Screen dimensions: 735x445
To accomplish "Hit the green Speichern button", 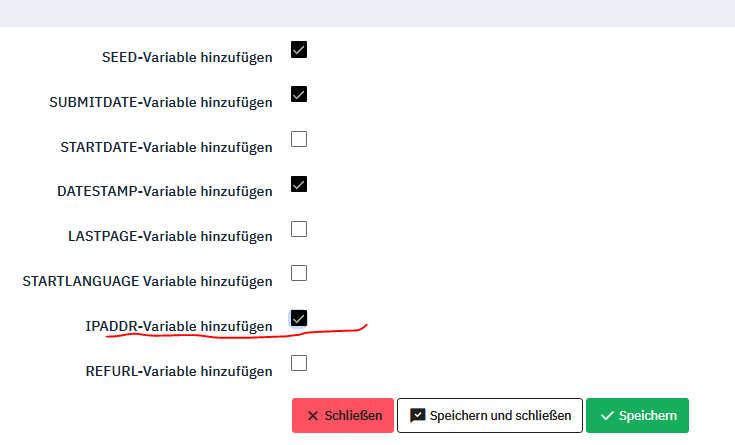I will coord(637,415).
